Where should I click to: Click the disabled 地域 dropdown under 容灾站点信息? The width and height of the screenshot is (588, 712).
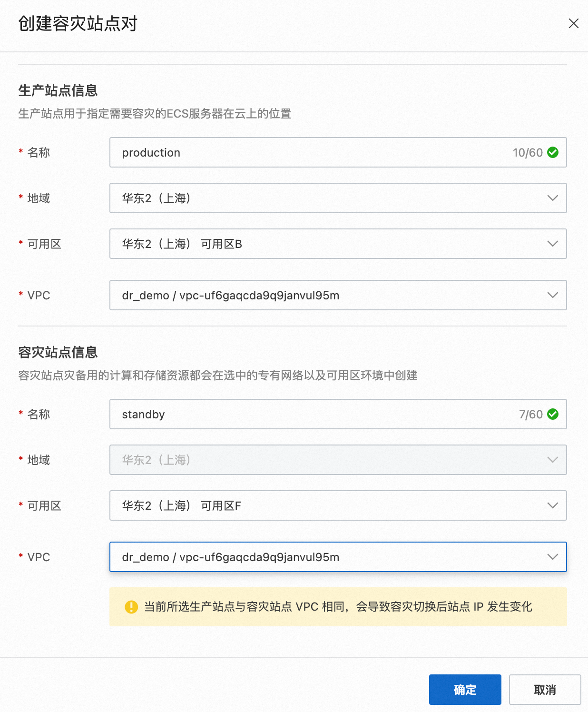point(338,460)
